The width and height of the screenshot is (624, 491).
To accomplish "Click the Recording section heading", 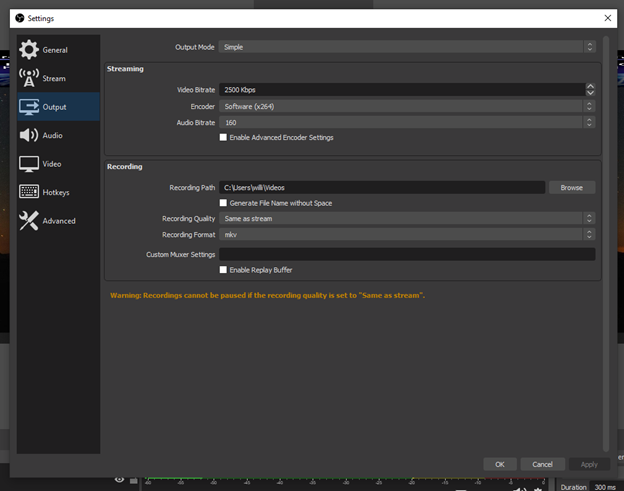I will 125,167.
